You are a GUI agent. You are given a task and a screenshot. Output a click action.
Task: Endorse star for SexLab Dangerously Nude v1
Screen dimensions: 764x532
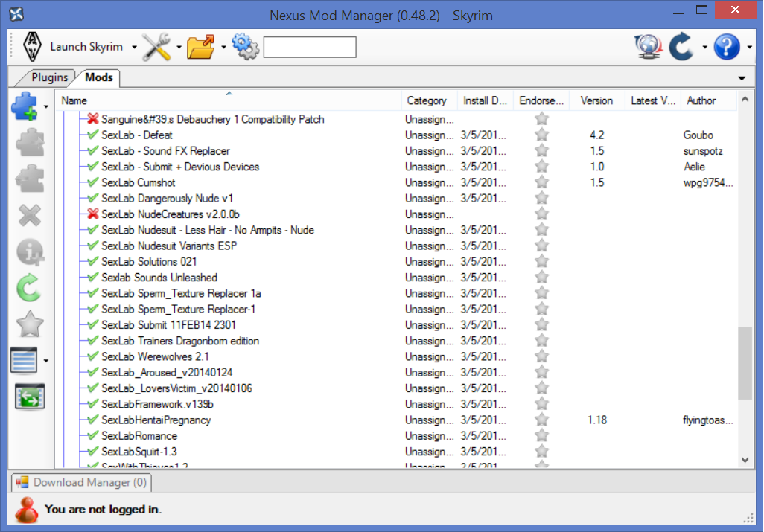(x=541, y=198)
